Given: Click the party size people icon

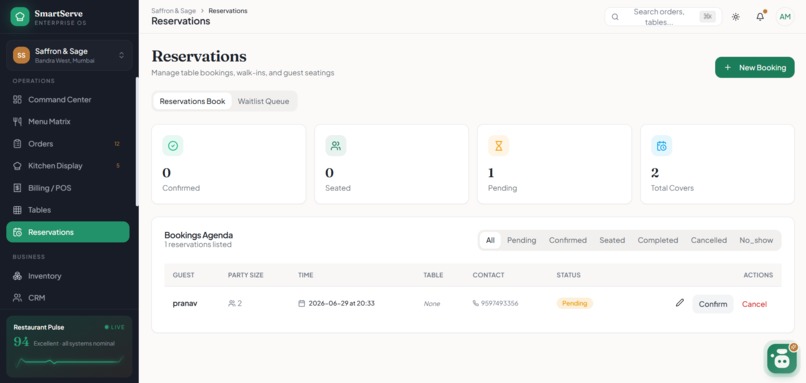Looking at the screenshot, I should pyautogui.click(x=231, y=303).
